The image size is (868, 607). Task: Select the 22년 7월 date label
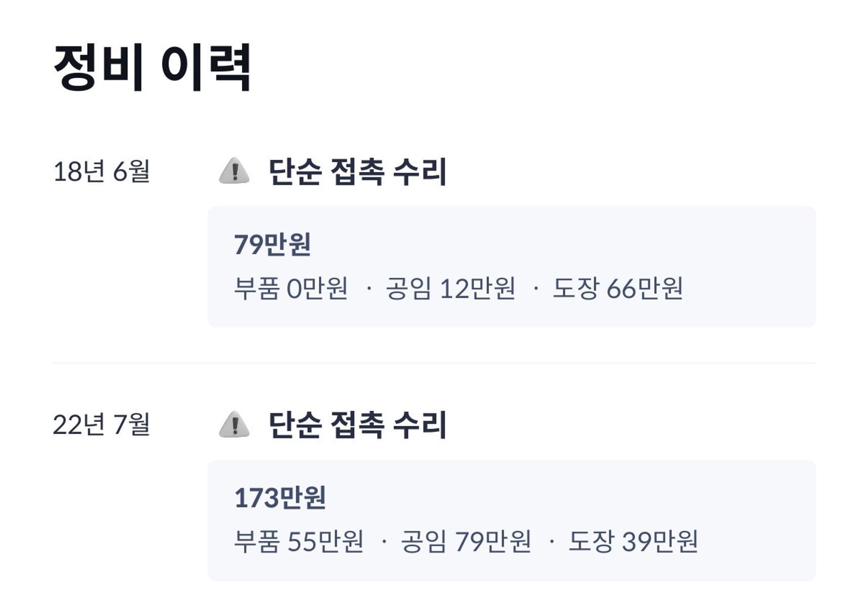tap(101, 424)
